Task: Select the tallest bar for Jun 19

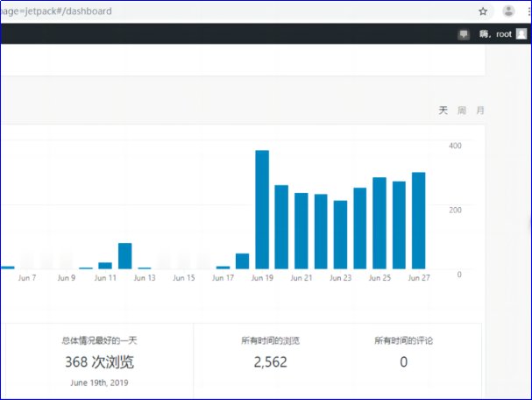Action: pos(262,211)
